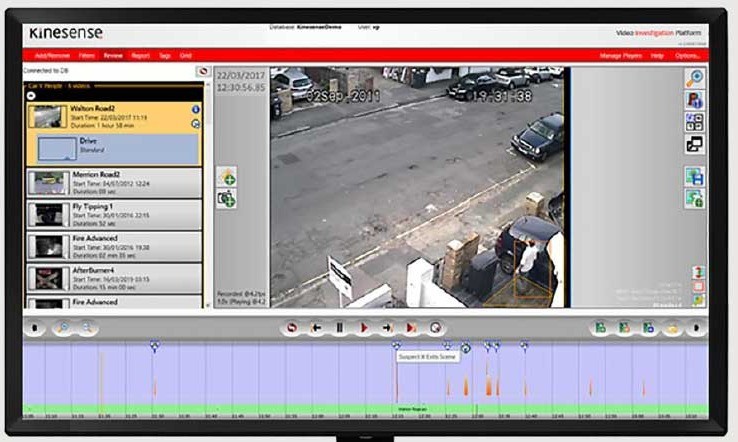Select the Fire Advanced video lasting 02 min 35 sec
Image resolution: width=738 pixels, height=442 pixels.
click(114, 247)
